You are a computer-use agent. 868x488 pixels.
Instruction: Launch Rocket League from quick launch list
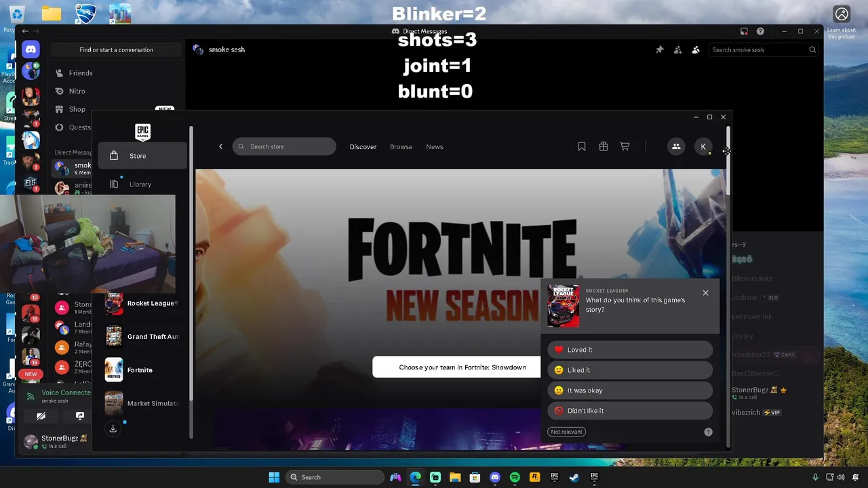(x=143, y=304)
